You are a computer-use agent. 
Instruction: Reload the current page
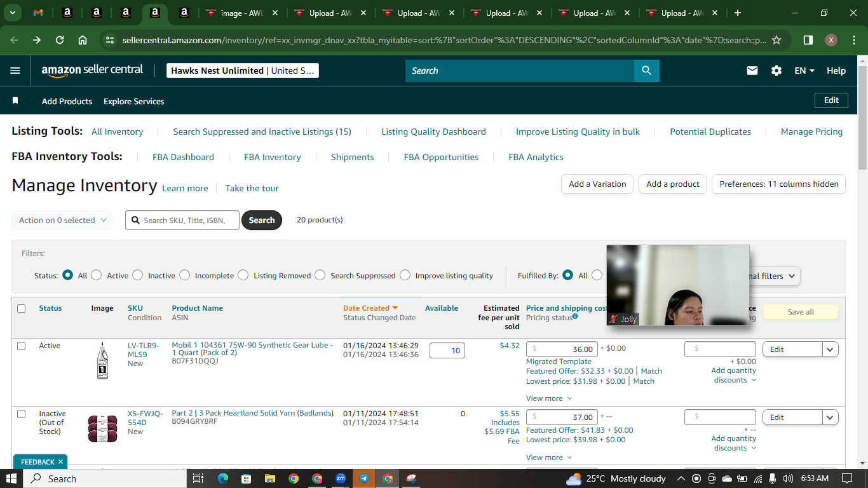point(60,40)
